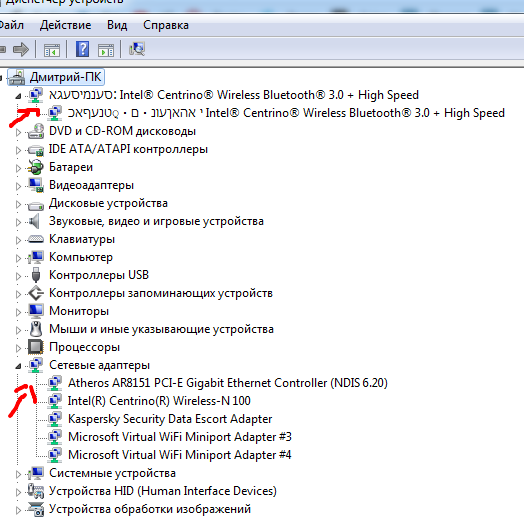The image size is (524, 528).
Task: Expand DVD и CD-ROM дисководы
Action: [18, 132]
